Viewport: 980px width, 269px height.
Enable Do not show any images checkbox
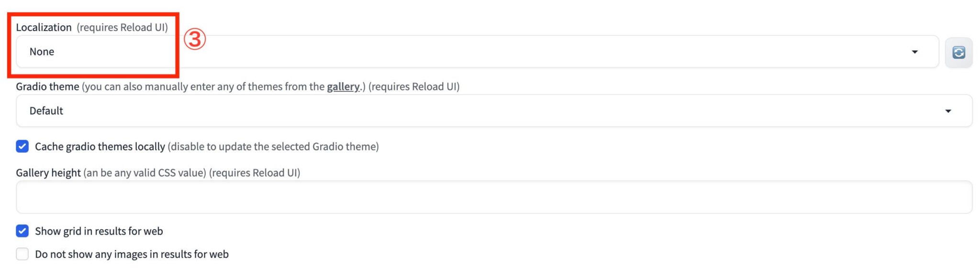click(x=22, y=254)
